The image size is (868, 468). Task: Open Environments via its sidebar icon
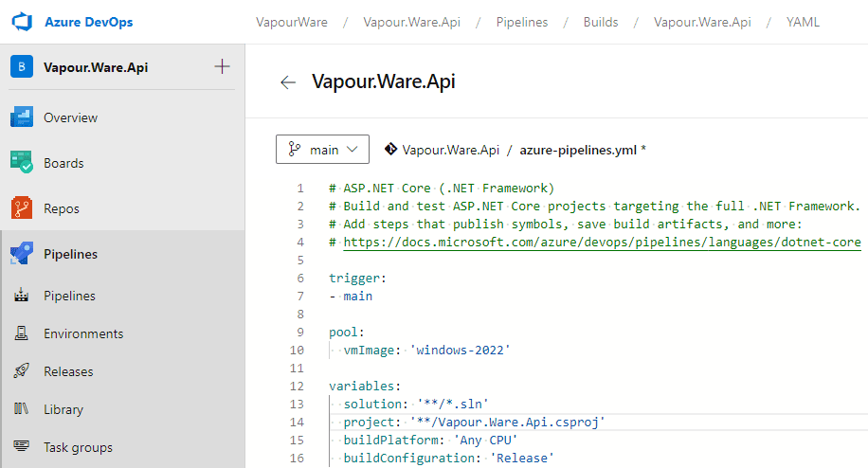pos(22,333)
